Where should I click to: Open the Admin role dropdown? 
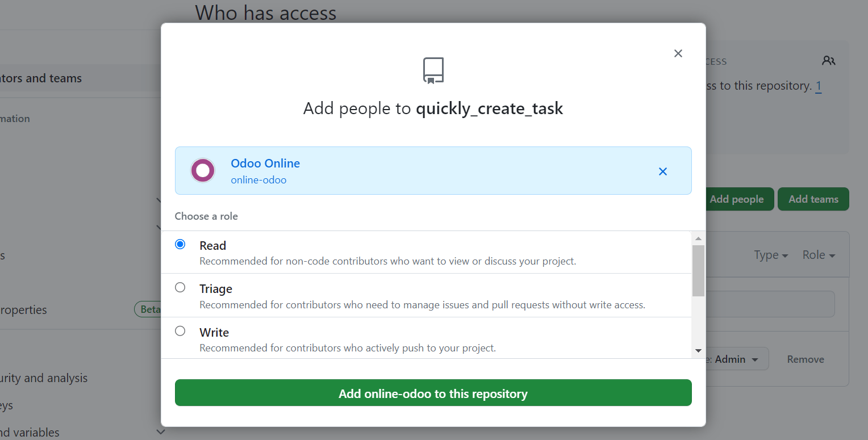(736, 359)
